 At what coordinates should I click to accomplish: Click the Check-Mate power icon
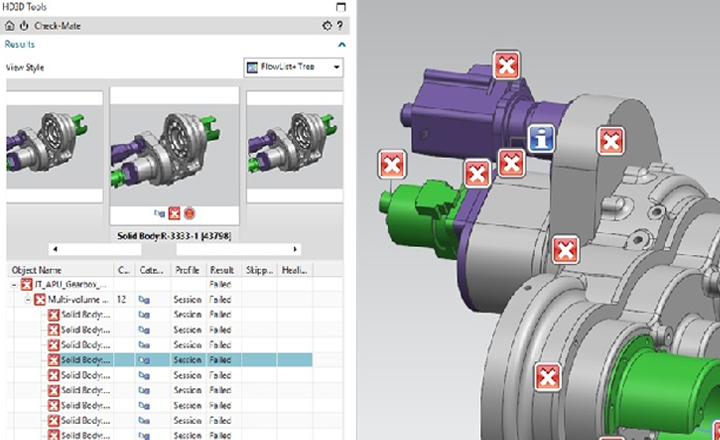coord(24,25)
